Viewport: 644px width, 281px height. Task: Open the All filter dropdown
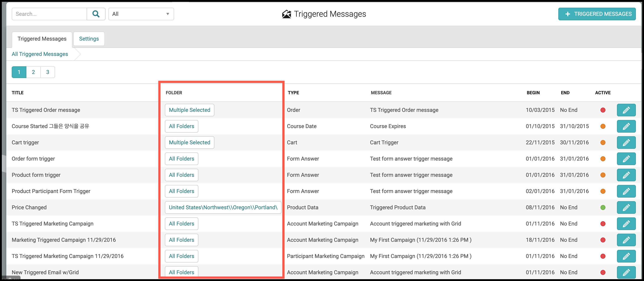(141, 14)
